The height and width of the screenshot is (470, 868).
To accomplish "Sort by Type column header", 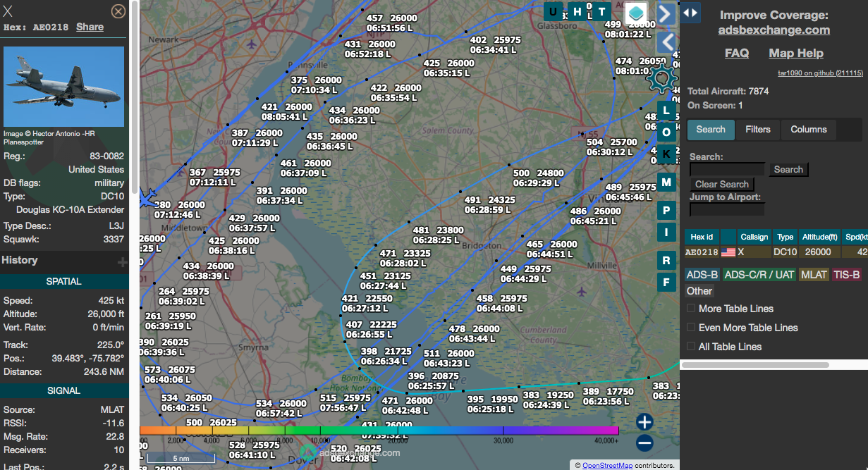I will [786, 237].
